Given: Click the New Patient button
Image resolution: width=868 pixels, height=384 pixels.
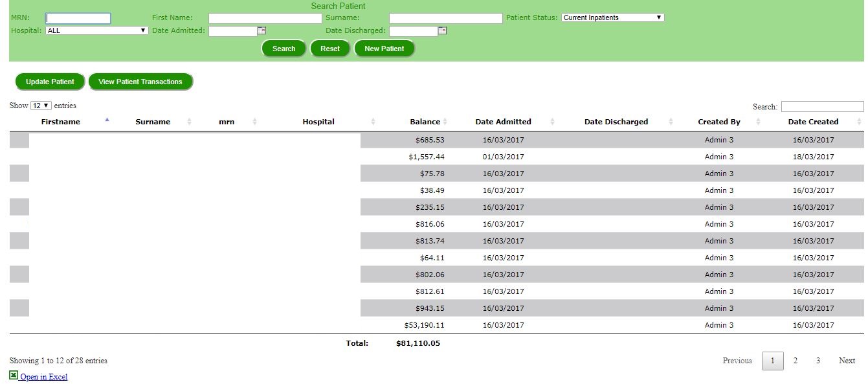Looking at the screenshot, I should click(384, 49).
